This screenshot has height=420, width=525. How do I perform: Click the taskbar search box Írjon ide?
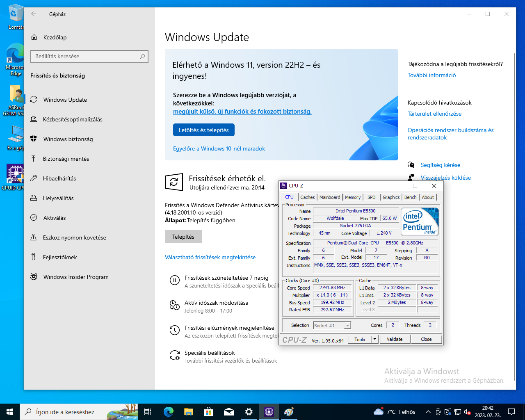click(x=79, y=412)
